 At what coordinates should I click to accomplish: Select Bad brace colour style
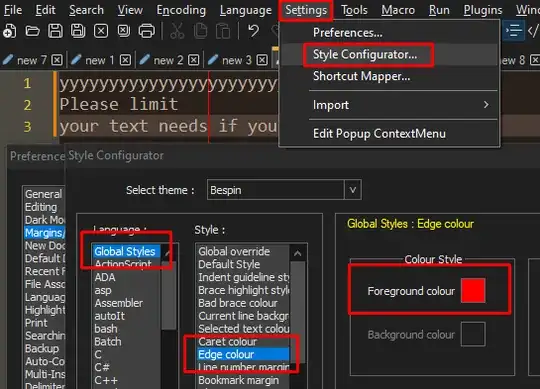pyautogui.click(x=243, y=303)
